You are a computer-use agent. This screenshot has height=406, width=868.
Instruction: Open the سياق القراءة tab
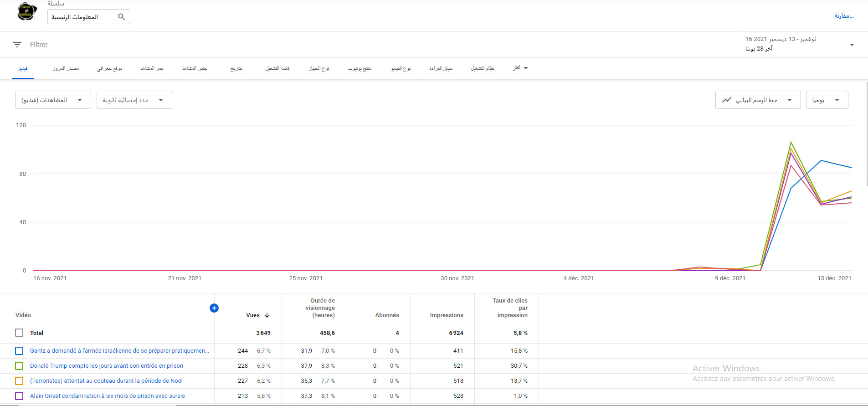[441, 68]
